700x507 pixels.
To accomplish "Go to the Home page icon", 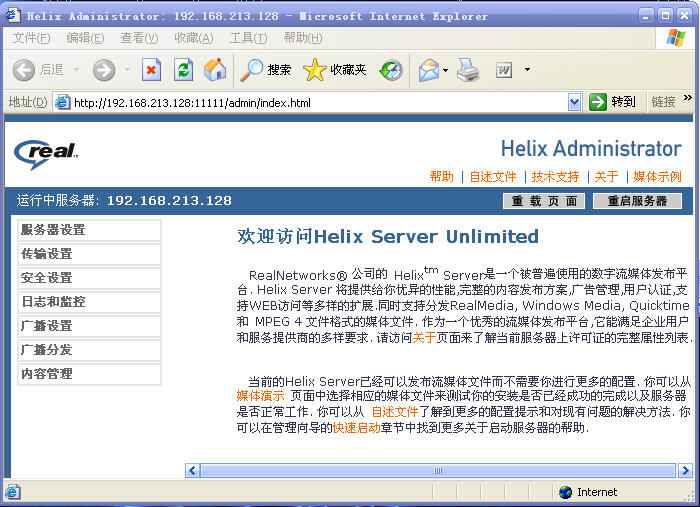I will 215,70.
